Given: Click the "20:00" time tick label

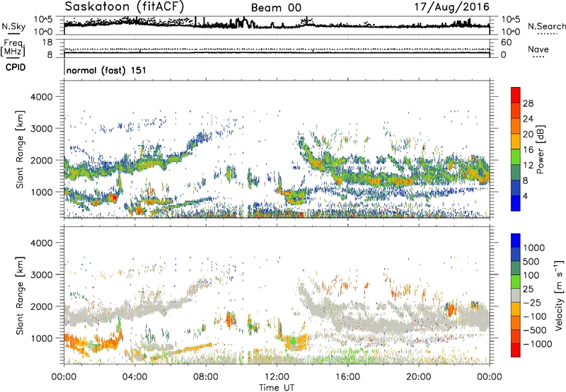Looking at the screenshot, I should [418, 377].
